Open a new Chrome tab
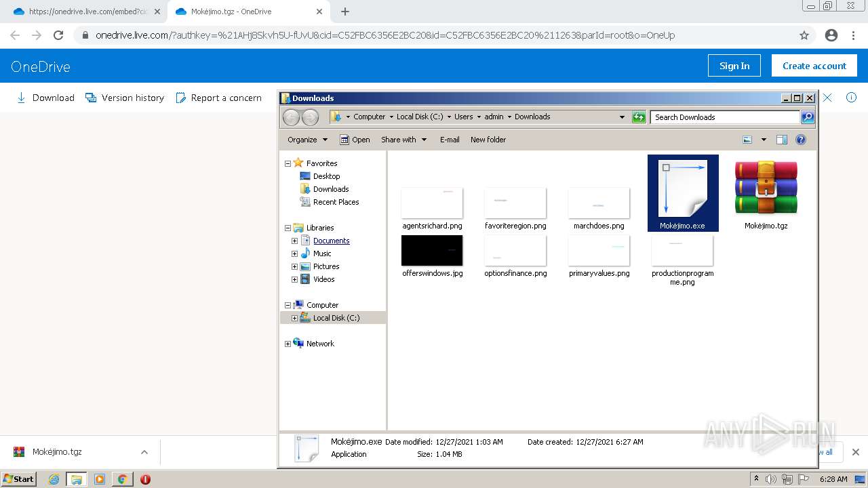868x488 pixels. pyautogui.click(x=345, y=12)
